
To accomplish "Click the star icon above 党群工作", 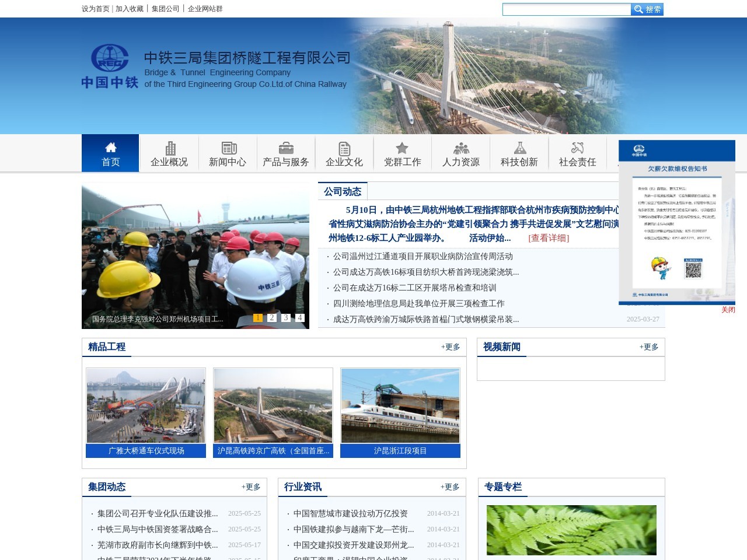I will point(402,148).
